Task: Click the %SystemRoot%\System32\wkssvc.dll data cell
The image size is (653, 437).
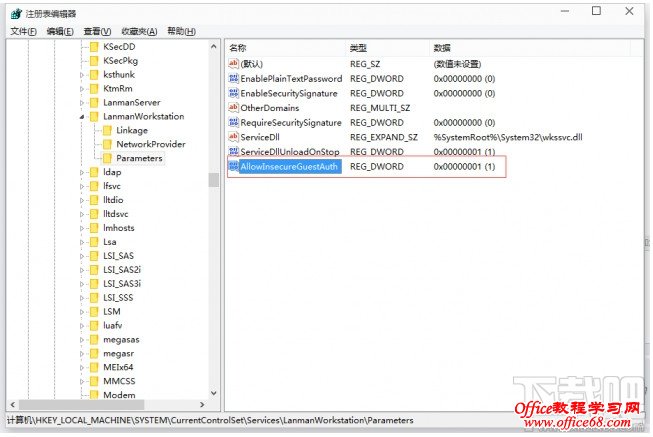Action: coord(508,137)
